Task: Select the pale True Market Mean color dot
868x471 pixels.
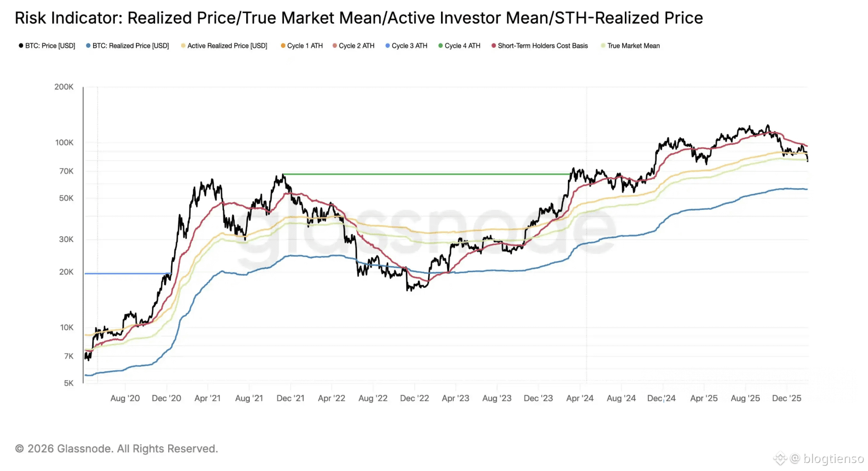Action: click(603, 46)
